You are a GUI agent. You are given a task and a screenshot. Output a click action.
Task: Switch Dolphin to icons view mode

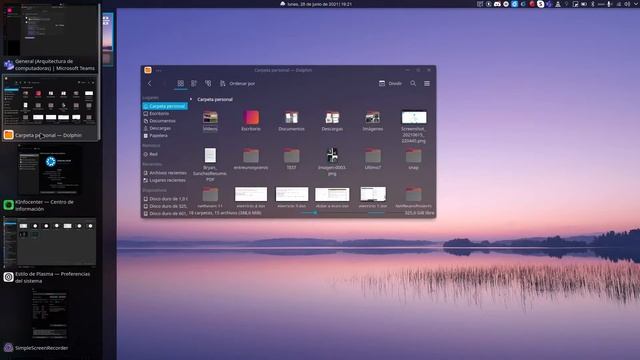180,83
